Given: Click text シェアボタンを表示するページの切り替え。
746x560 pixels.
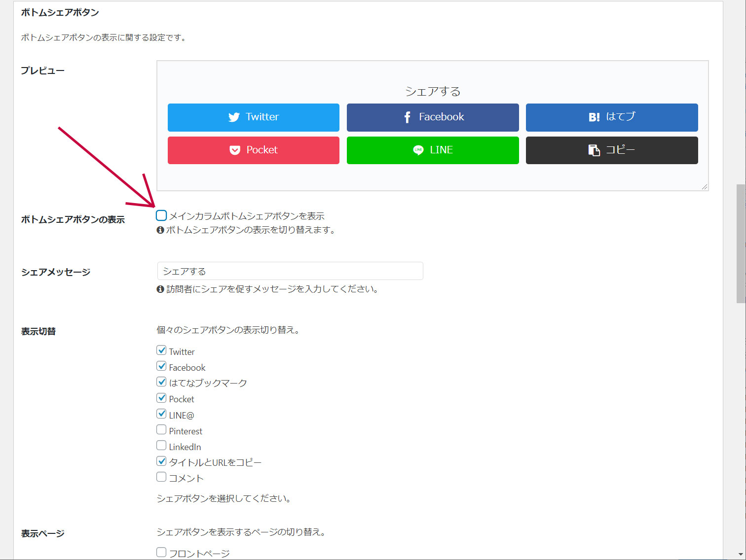Looking at the screenshot, I should (x=241, y=532).
